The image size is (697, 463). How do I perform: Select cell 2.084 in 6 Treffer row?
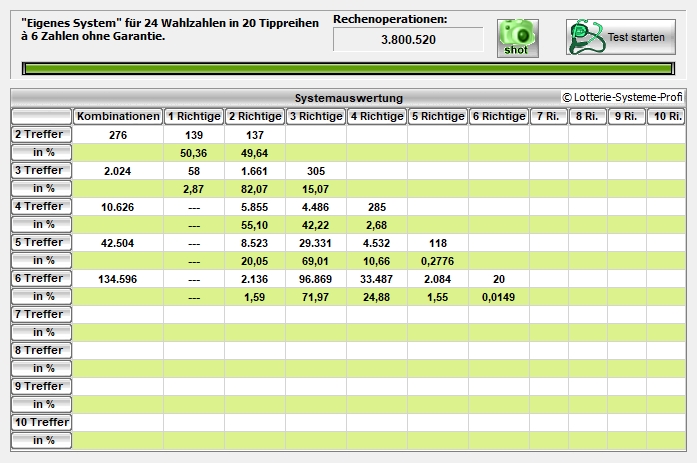coord(438,279)
